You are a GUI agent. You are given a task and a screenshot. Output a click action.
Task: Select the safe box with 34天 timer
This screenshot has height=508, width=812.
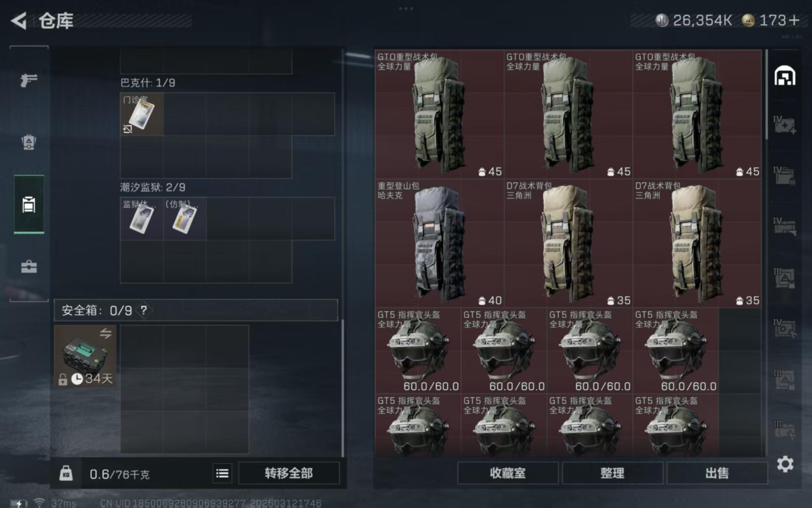pos(85,356)
